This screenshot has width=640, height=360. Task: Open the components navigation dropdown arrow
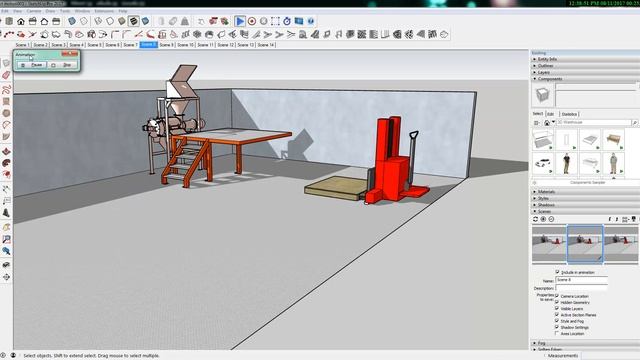[x=553, y=122]
